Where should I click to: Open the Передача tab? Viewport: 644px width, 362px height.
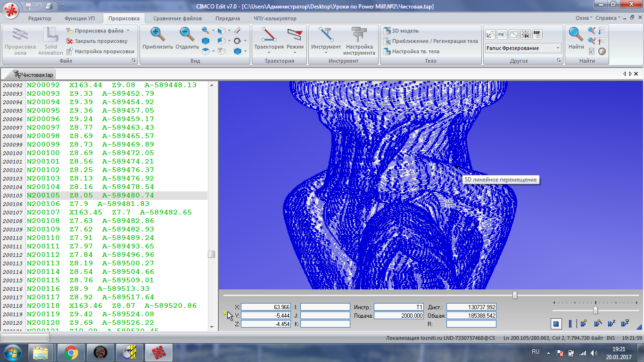click(x=228, y=18)
